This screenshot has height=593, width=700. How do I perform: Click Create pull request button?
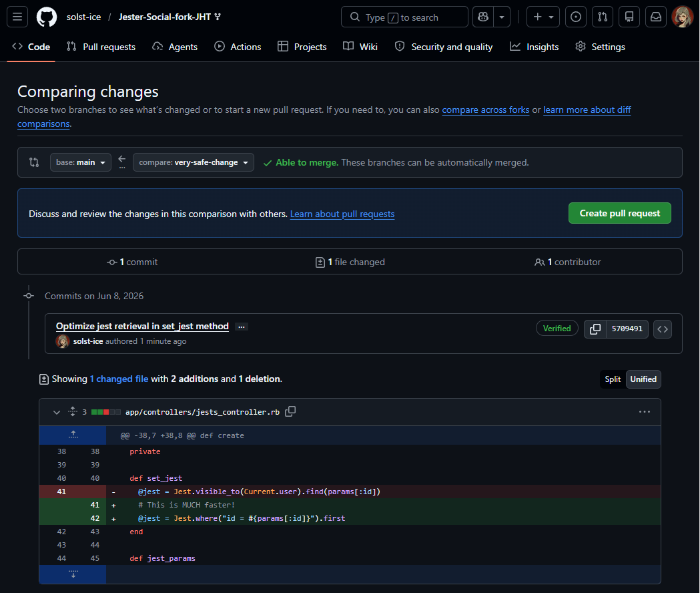pos(620,213)
